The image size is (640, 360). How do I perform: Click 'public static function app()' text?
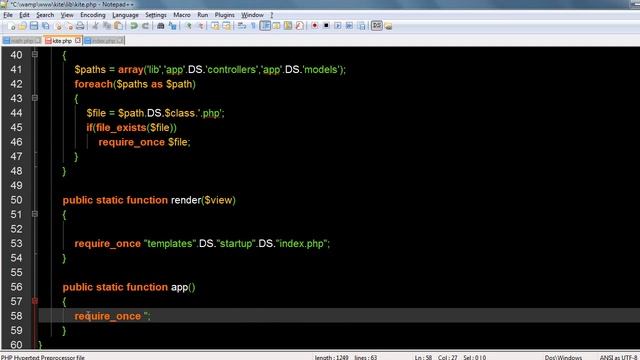coord(129,287)
